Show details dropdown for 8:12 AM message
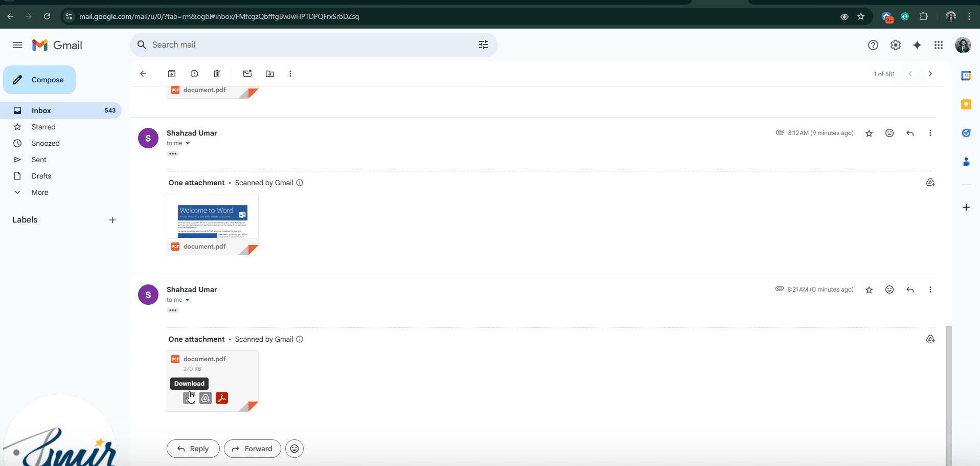This screenshot has width=980, height=466. tap(188, 143)
